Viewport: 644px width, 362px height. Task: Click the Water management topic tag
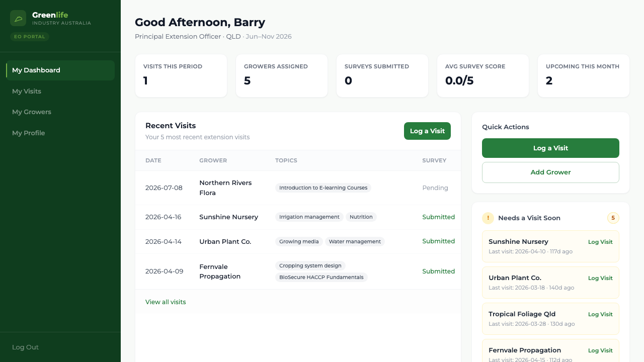click(x=355, y=242)
